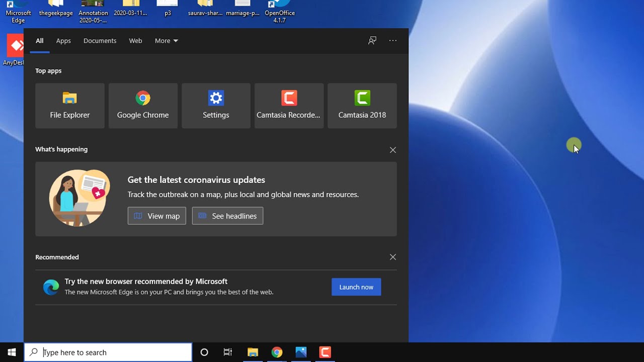Screen dimensions: 644x362
Task: Click the Windows Start button
Action: tap(12, 352)
